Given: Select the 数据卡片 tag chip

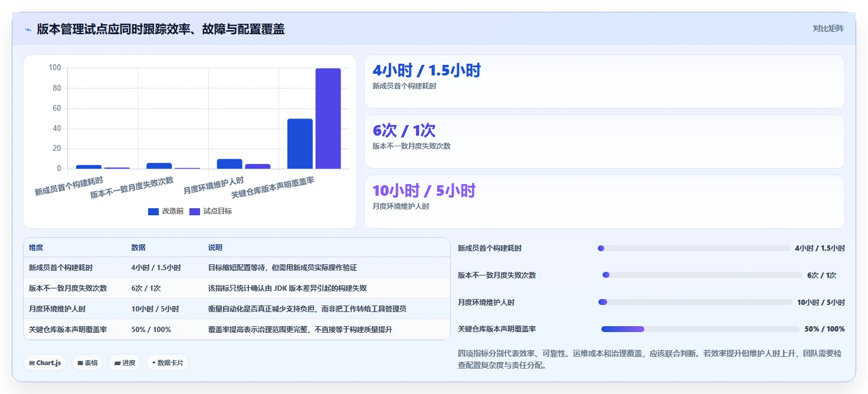Looking at the screenshot, I should (168, 363).
